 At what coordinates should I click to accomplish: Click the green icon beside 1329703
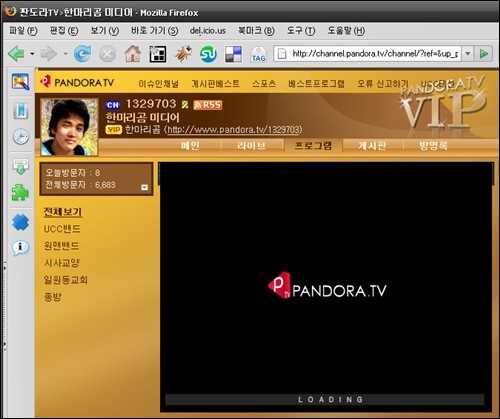(x=185, y=105)
